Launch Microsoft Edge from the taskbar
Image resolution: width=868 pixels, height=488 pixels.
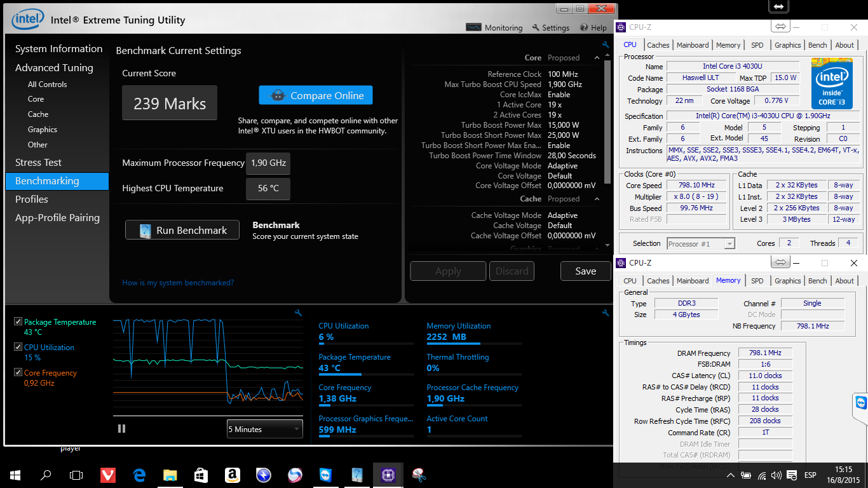tap(139, 475)
